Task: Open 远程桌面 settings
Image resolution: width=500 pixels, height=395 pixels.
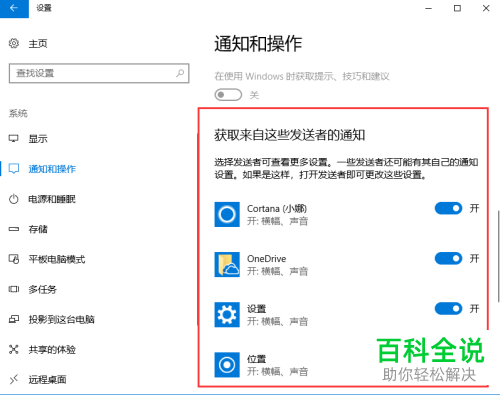Action: (x=47, y=379)
